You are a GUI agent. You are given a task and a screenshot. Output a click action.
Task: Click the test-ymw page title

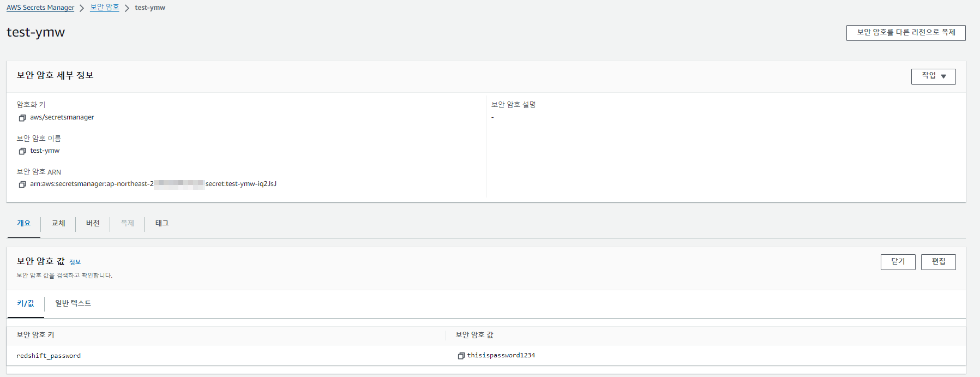[35, 33]
